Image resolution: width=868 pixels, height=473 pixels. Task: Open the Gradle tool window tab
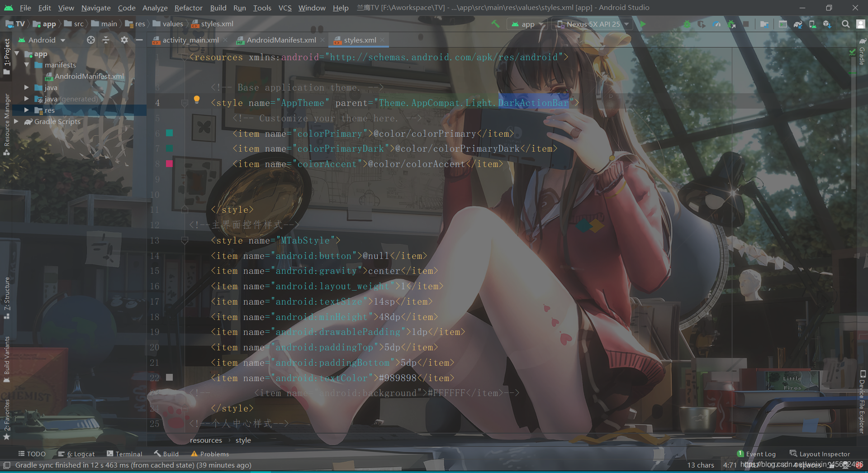pos(862,52)
